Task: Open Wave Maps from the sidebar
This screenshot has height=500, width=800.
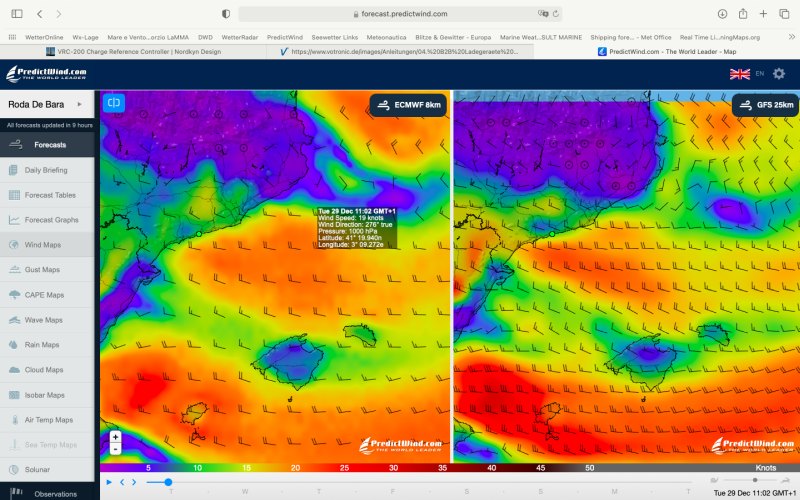Action: click(x=44, y=320)
